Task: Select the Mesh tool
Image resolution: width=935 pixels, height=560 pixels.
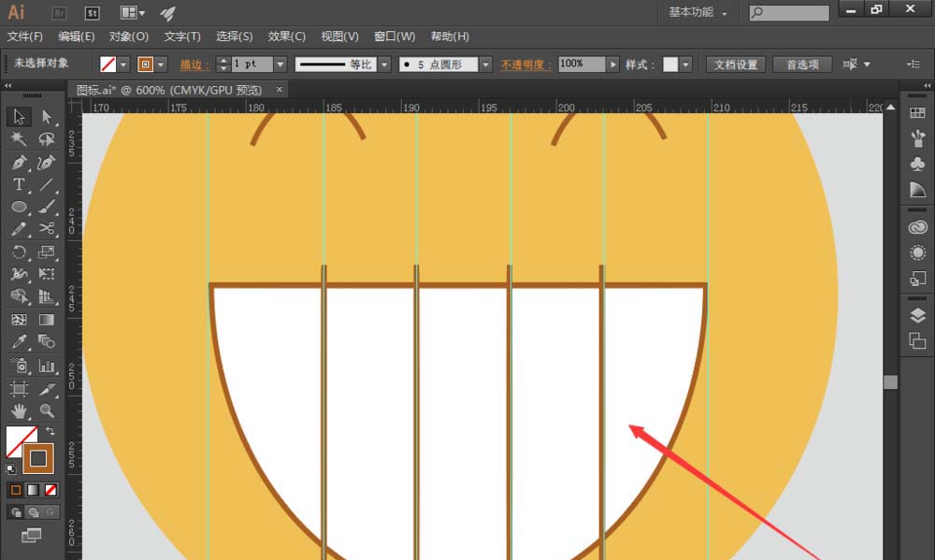Action: pyautogui.click(x=19, y=320)
